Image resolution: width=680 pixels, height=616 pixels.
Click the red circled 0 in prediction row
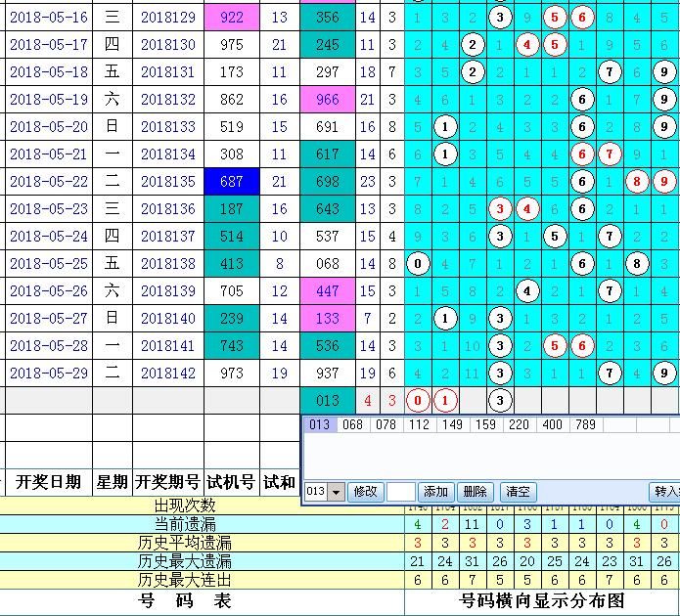tap(418, 400)
